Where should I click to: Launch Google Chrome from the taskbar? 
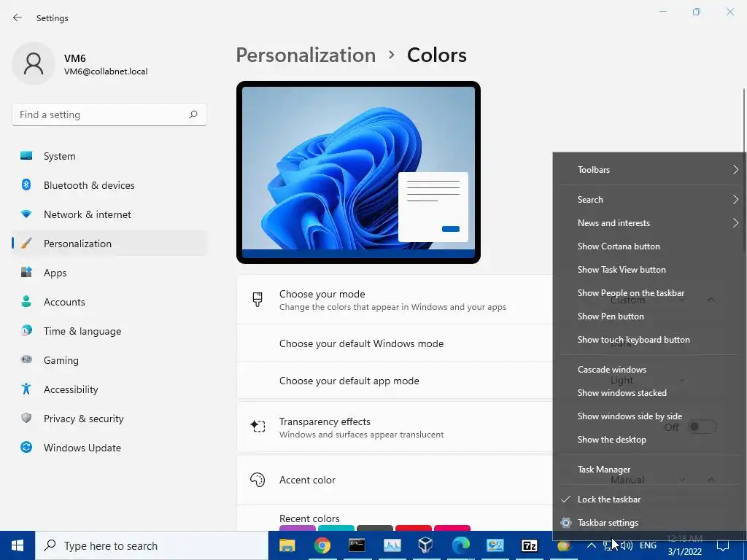pyautogui.click(x=322, y=545)
